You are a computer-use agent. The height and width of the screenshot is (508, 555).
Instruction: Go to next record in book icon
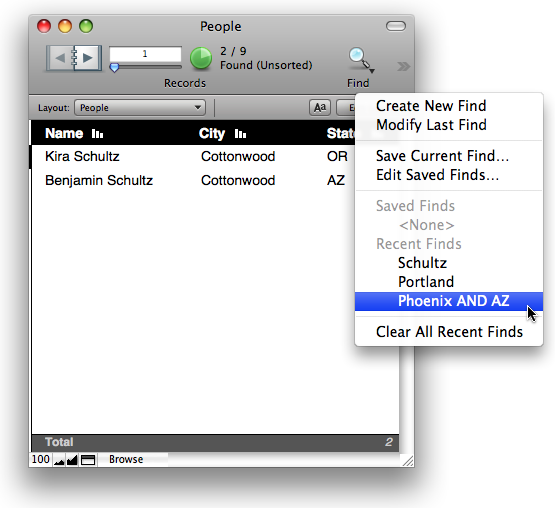88,58
